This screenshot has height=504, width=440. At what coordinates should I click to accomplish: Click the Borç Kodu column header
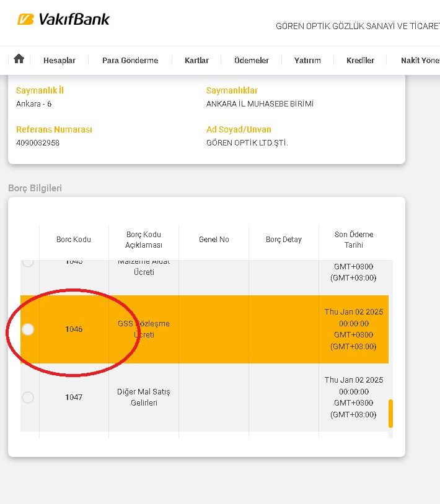coord(74,240)
